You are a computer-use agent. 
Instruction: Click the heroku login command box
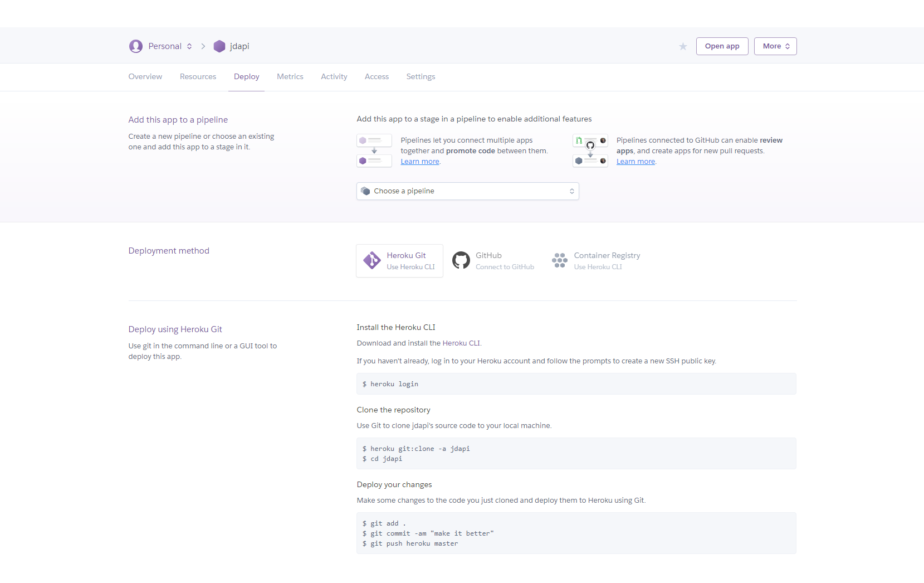(576, 384)
